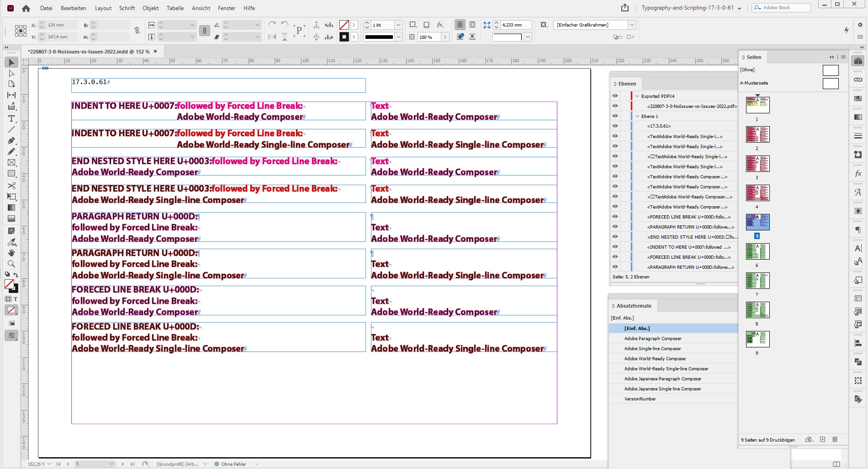The height and width of the screenshot is (469, 868).
Task: Select the Pen tool
Action: click(x=11, y=140)
